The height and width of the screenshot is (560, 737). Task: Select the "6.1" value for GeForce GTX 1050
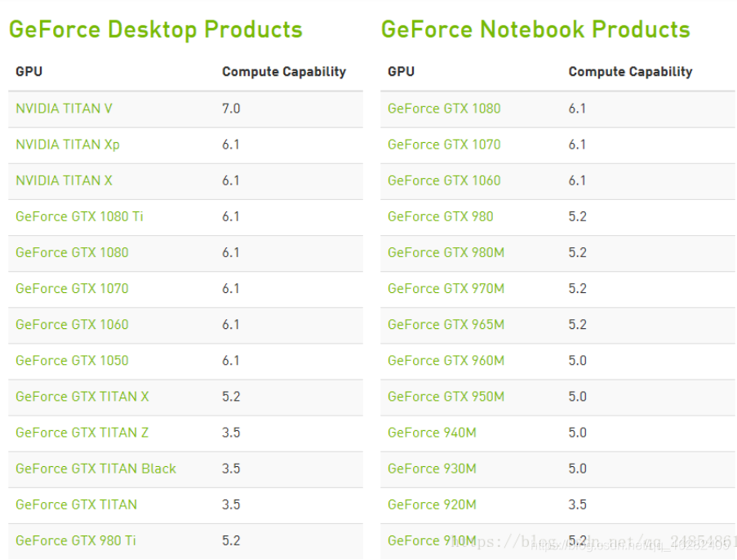pos(231,361)
